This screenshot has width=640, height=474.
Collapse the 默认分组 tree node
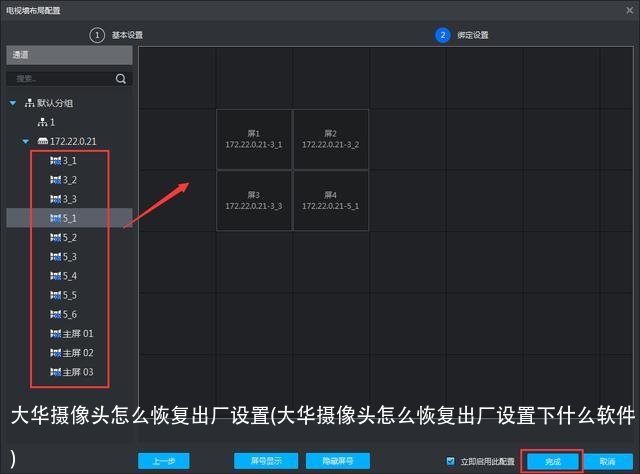coord(13,103)
